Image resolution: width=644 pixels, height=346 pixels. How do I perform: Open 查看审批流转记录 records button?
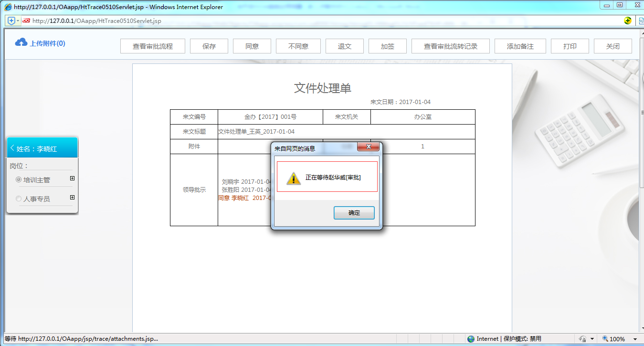[x=451, y=46]
